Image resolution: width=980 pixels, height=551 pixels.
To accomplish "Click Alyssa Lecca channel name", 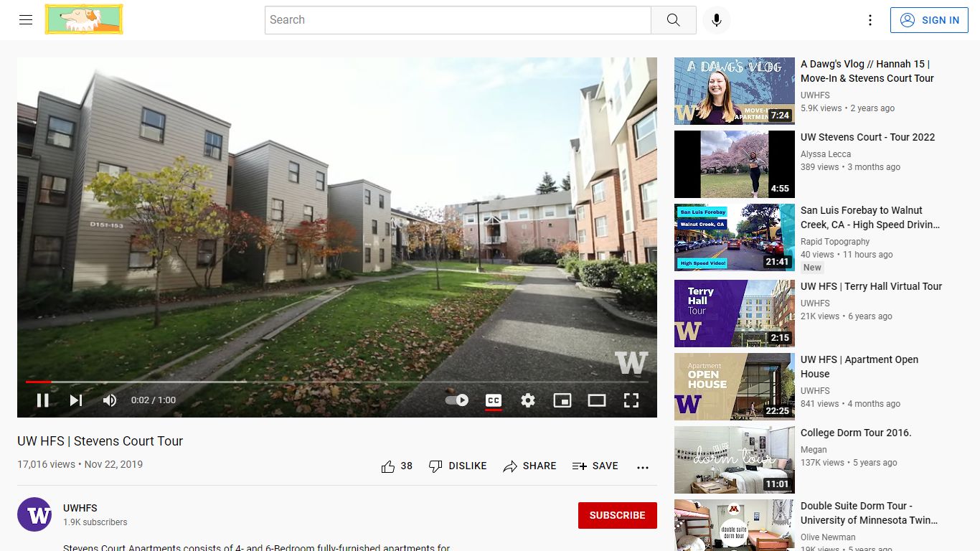I will (826, 154).
